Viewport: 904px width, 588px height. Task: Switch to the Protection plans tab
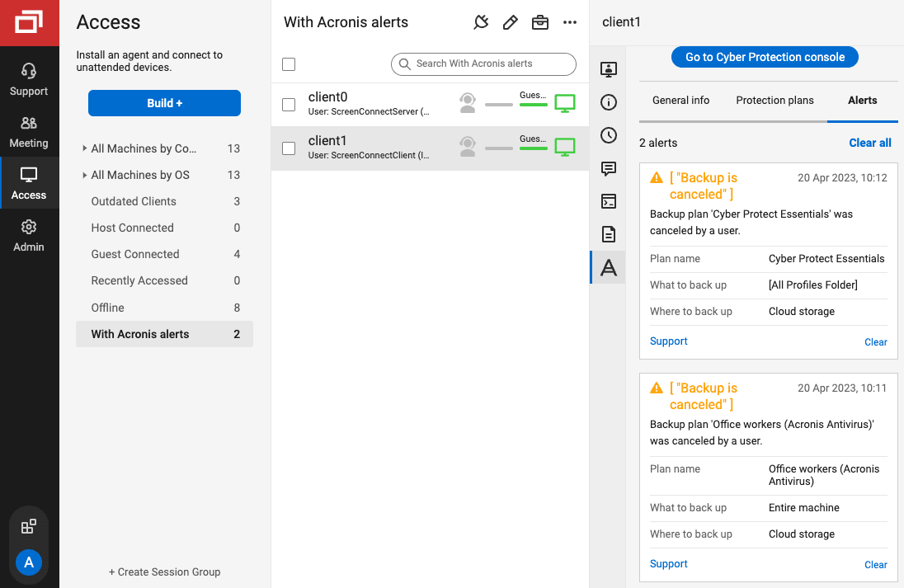pos(775,100)
